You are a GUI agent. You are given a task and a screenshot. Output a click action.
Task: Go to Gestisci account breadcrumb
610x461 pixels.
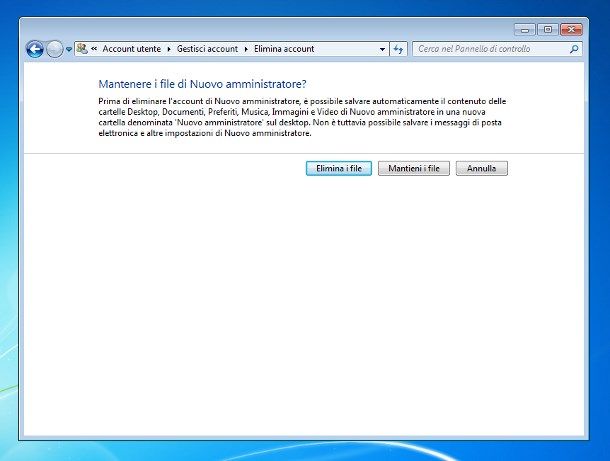pyautogui.click(x=207, y=49)
